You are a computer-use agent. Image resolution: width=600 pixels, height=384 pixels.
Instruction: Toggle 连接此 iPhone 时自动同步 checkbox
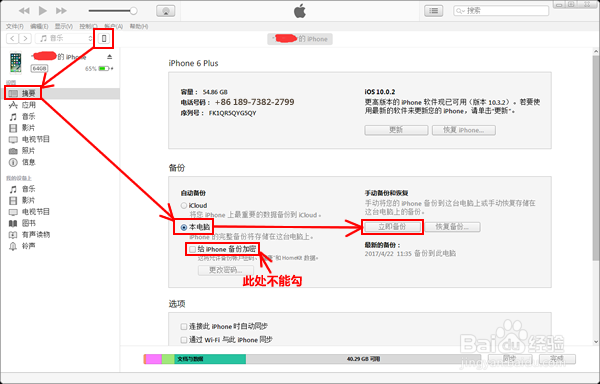pos(184,327)
